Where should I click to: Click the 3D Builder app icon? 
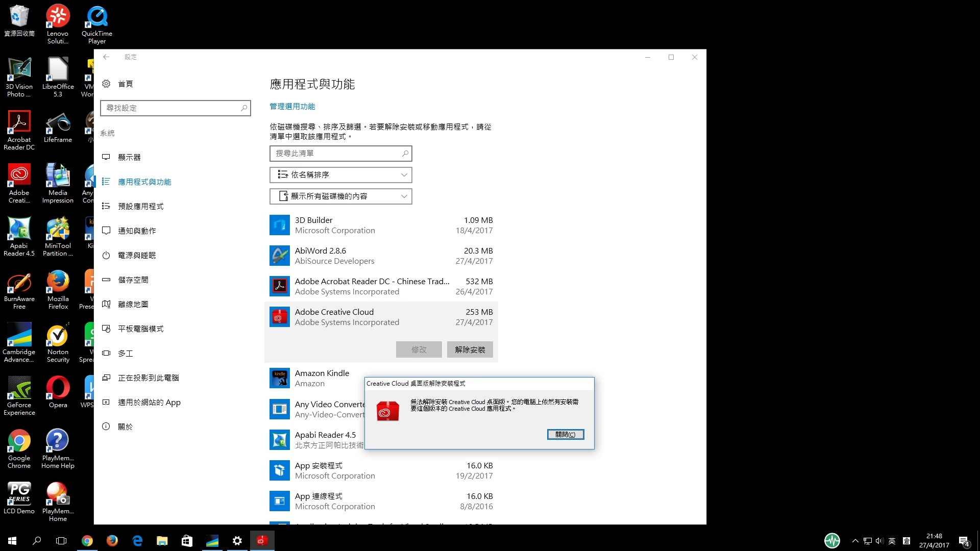pos(279,225)
